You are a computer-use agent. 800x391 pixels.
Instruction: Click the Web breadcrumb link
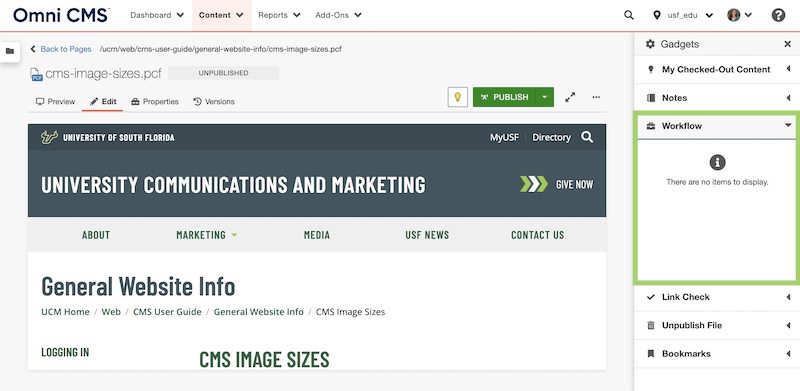[x=111, y=312]
